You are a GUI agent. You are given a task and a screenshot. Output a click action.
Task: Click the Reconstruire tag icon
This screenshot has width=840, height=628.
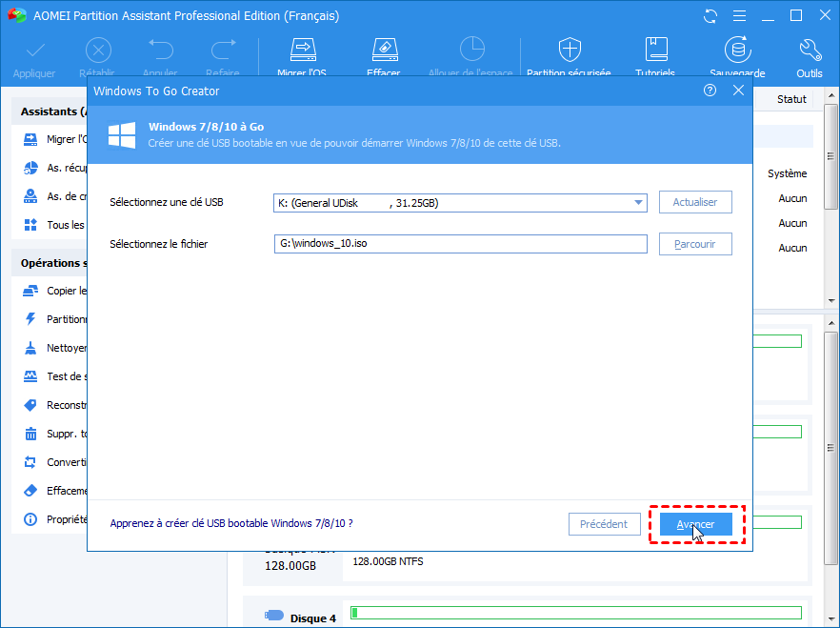point(30,405)
